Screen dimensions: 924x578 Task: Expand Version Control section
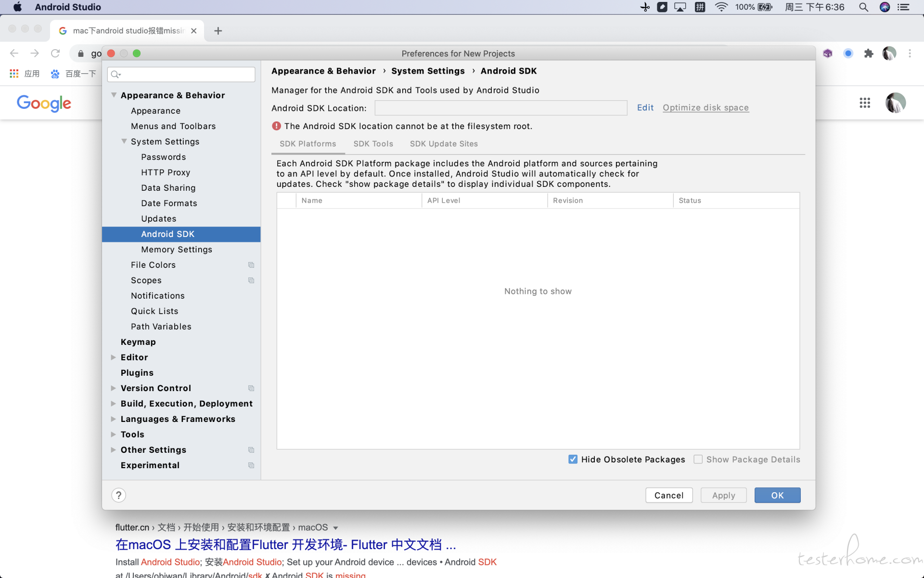tap(114, 388)
